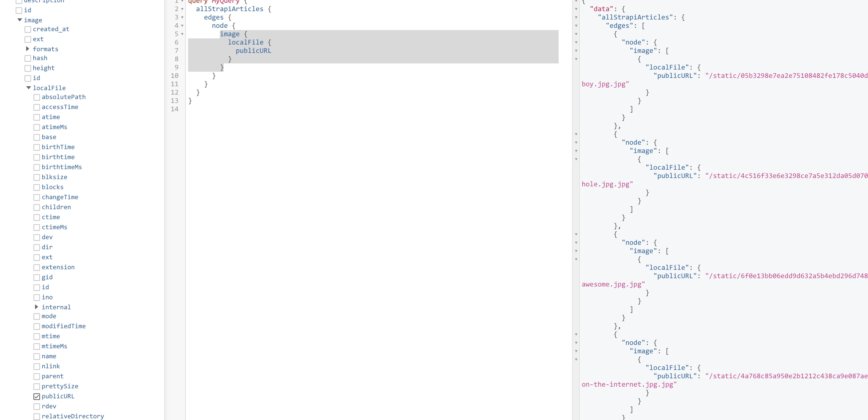
Task: Fold query line 2 allStrapiArticles with gutter arrow
Action: point(182,9)
